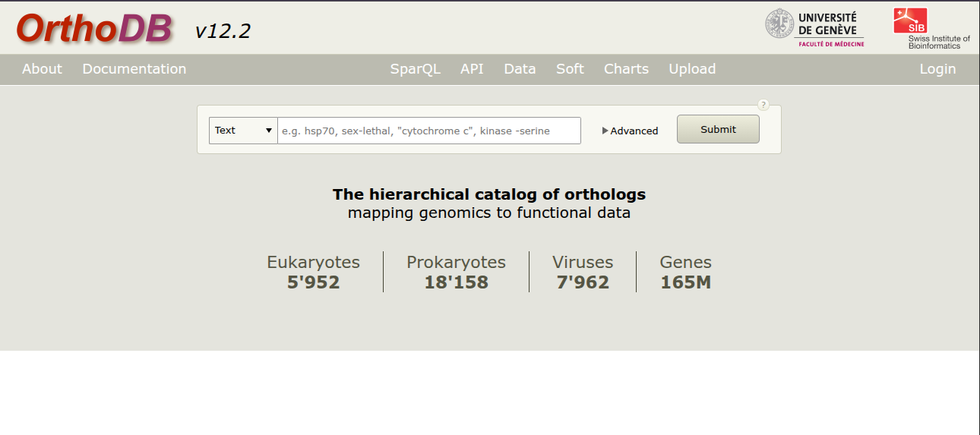The width and height of the screenshot is (980, 435).
Task: Click the OrthoDB logo
Action: pyautogui.click(x=95, y=29)
